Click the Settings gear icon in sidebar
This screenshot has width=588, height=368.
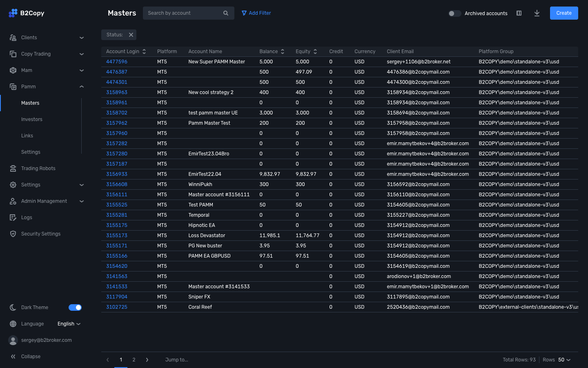(x=13, y=185)
